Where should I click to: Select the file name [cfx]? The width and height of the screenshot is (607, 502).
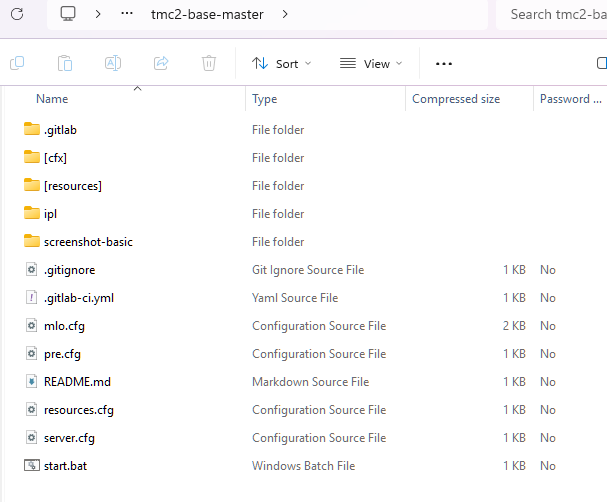click(x=55, y=158)
